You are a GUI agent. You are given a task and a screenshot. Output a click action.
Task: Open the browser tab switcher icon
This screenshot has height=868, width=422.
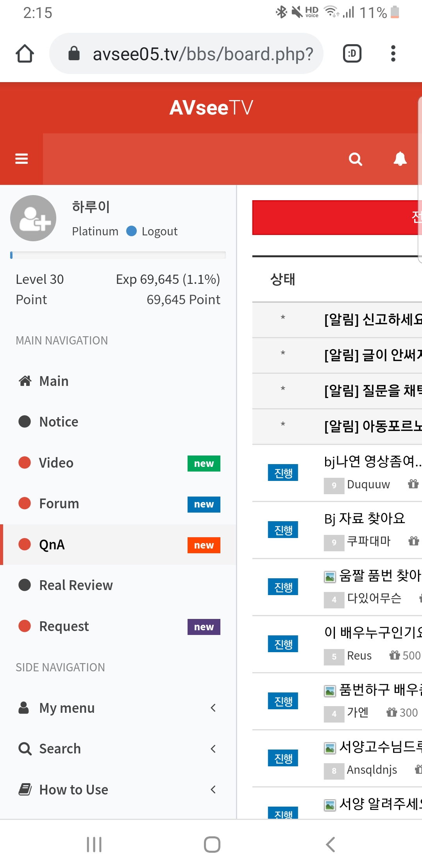pos(352,54)
